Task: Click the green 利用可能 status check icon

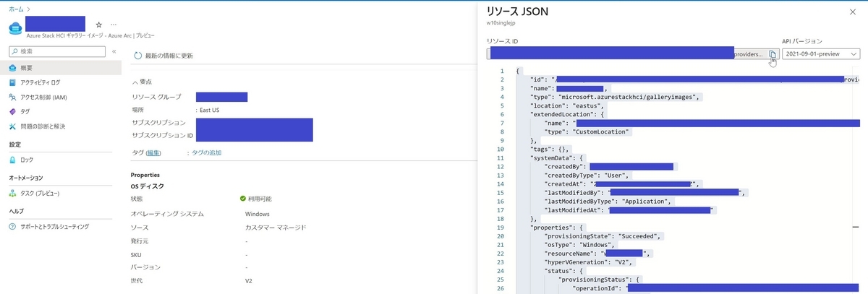Action: coord(243,199)
